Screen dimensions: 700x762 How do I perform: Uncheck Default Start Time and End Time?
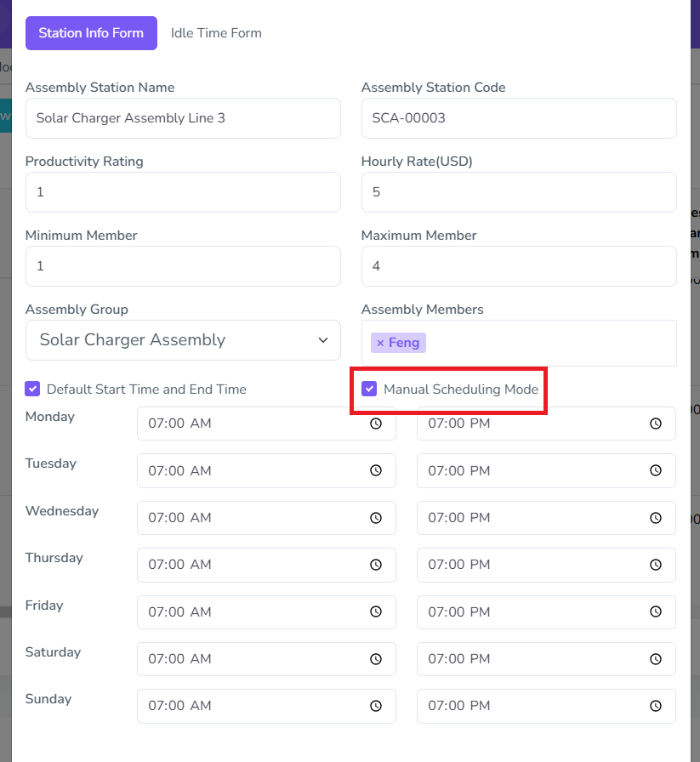click(x=33, y=390)
